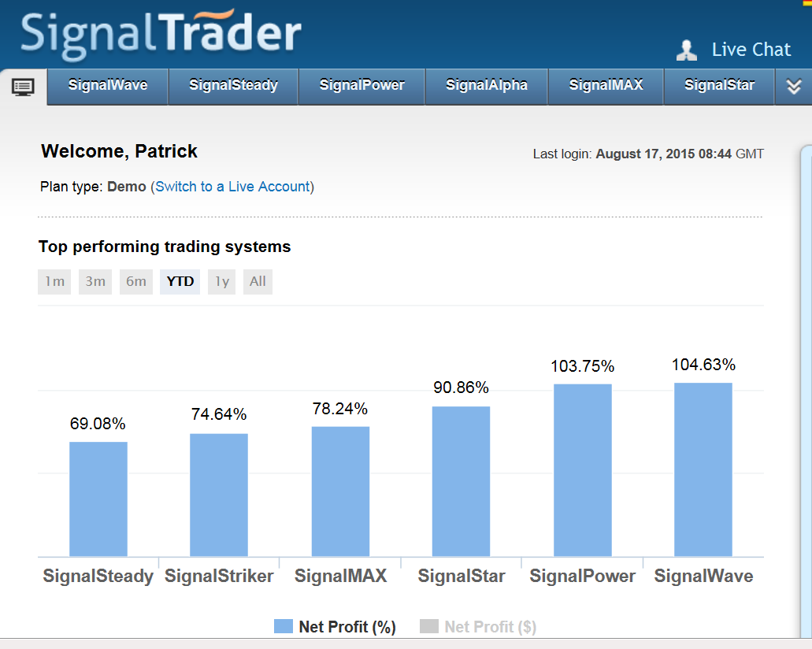
Task: Toggle Net Profit ($) grey legend swatch
Action: point(428,626)
